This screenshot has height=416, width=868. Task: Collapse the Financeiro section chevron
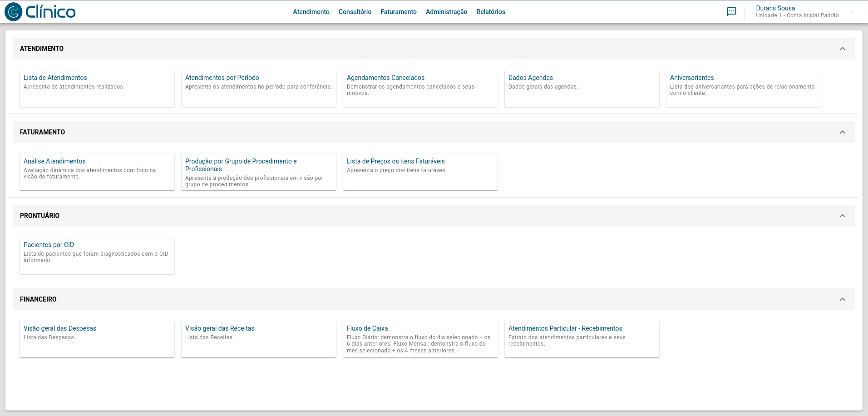pyautogui.click(x=842, y=299)
